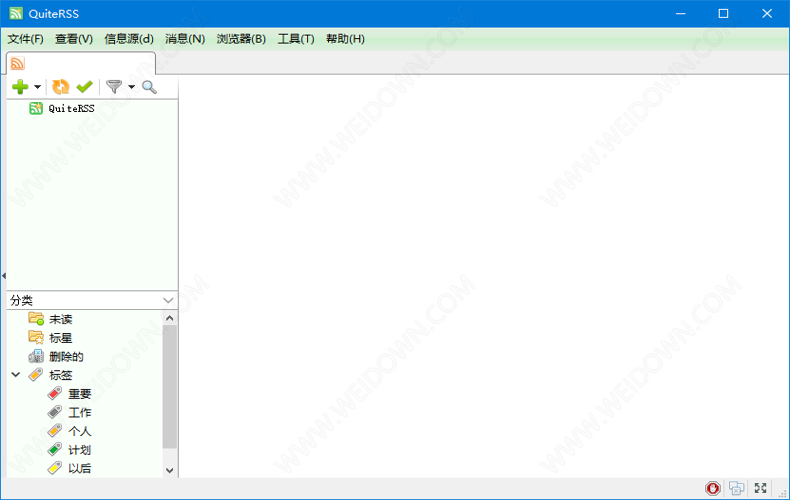Click the overlapping windows icon in status bar
The width and height of the screenshot is (790, 500).
pyautogui.click(x=737, y=488)
